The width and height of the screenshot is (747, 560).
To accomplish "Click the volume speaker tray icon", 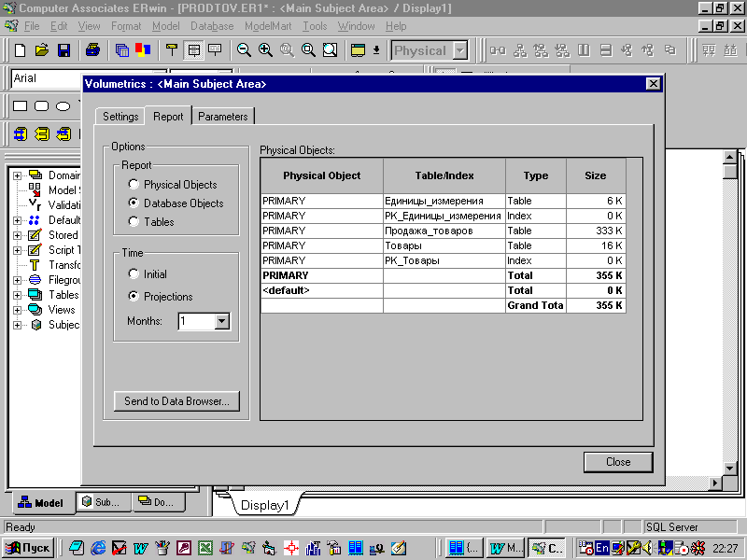I will pyautogui.click(x=648, y=548).
